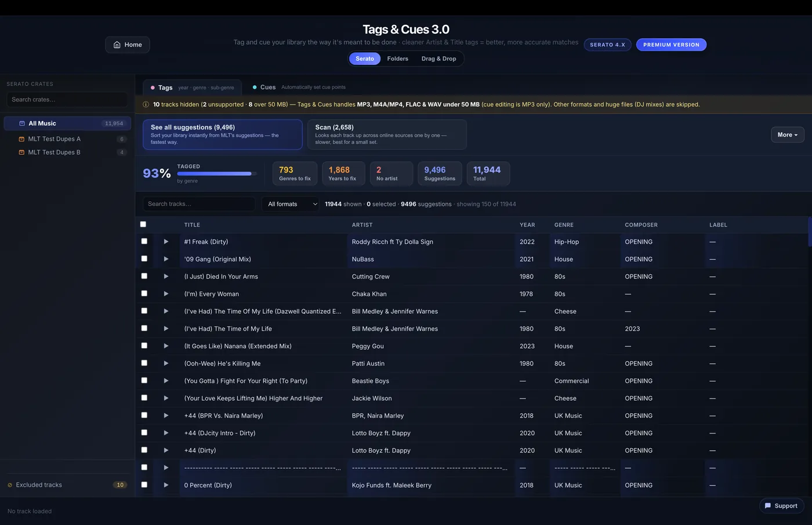The width and height of the screenshot is (812, 525).
Task: Sort by the ARTIST column header
Action: pos(362,225)
